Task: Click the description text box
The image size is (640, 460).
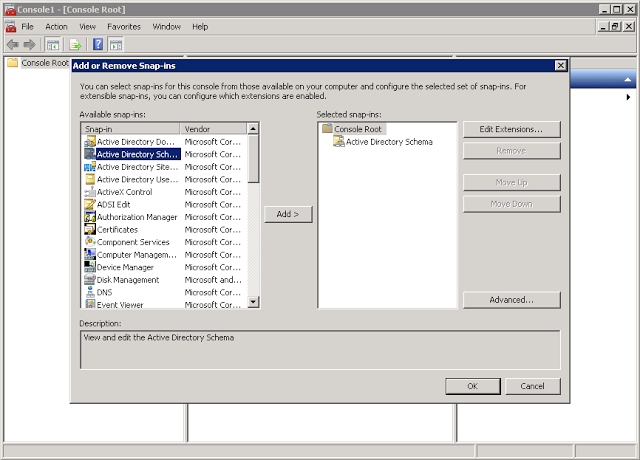Action: [x=320, y=350]
